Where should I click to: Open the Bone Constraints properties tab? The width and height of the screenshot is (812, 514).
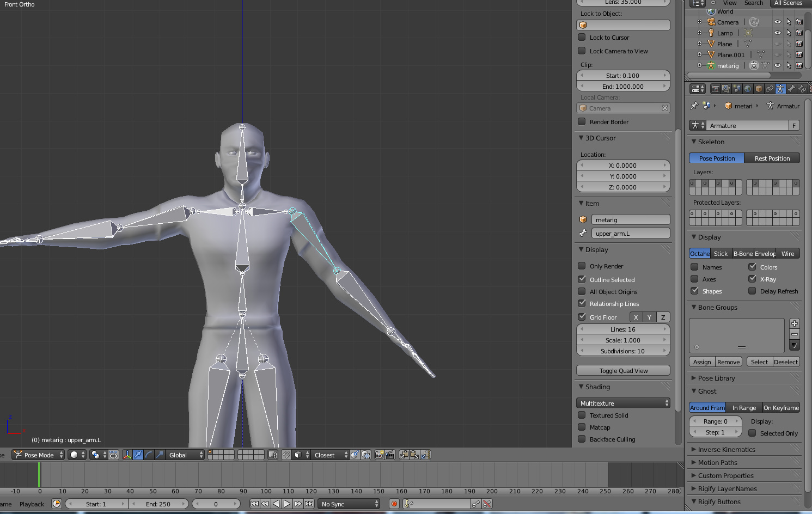[x=802, y=89]
